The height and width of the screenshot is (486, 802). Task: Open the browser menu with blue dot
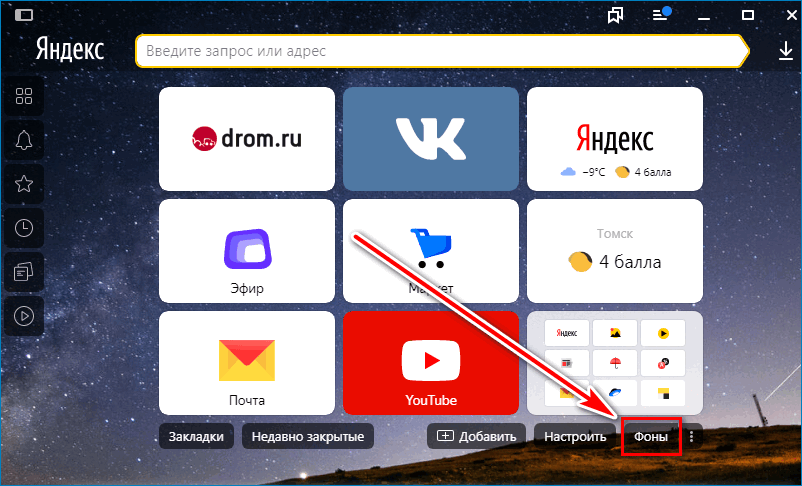coord(661,14)
